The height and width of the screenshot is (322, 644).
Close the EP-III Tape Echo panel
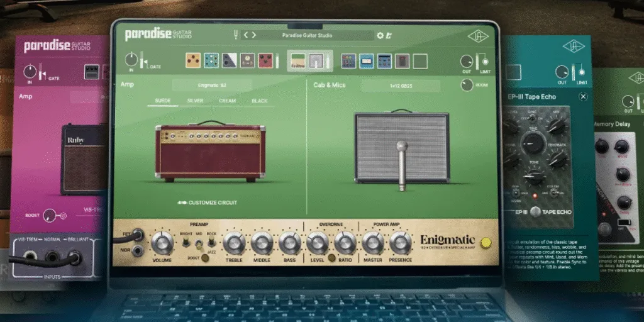583,96
